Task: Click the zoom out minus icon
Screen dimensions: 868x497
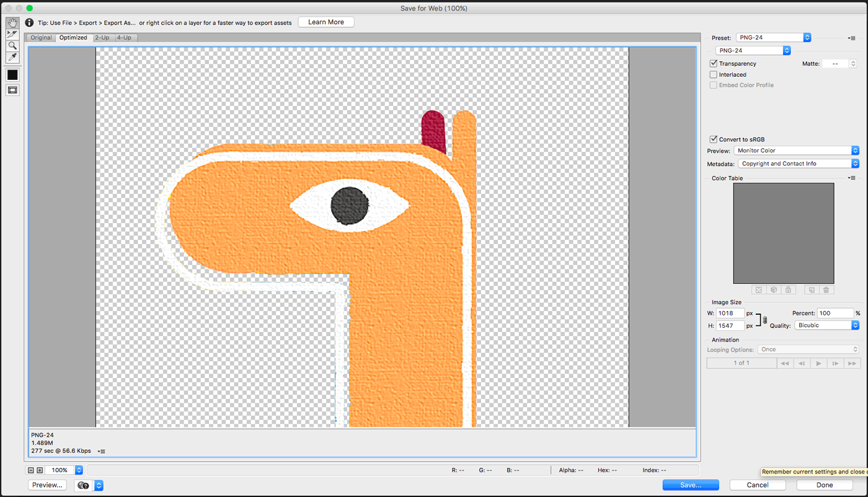Action: pos(30,470)
